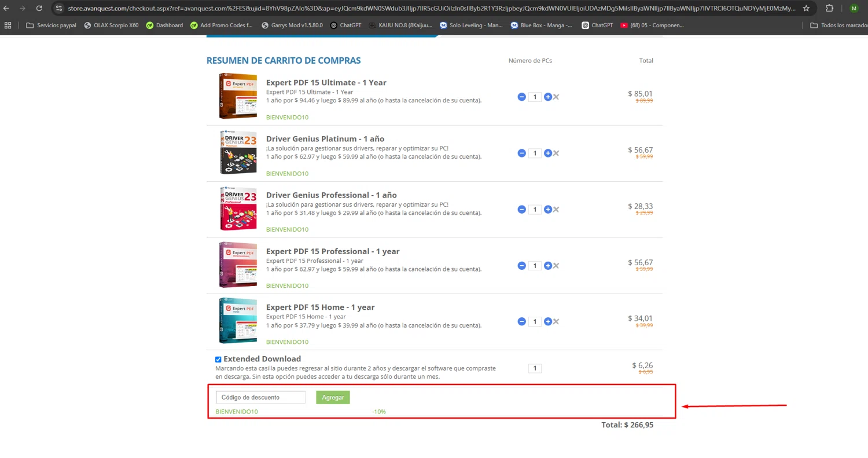Image resolution: width=868 pixels, height=458 pixels.
Task: Click the $ 85,01 price of Ultimate
Action: [640, 94]
